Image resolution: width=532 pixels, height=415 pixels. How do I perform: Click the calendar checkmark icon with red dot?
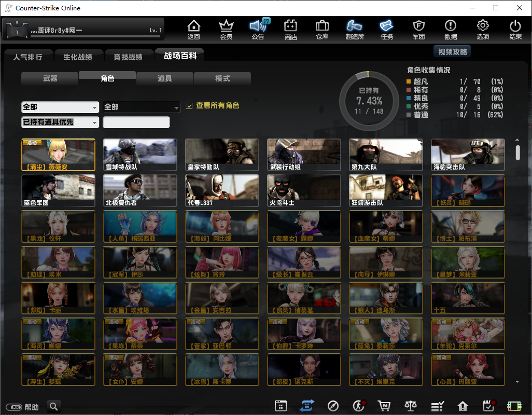point(489,406)
